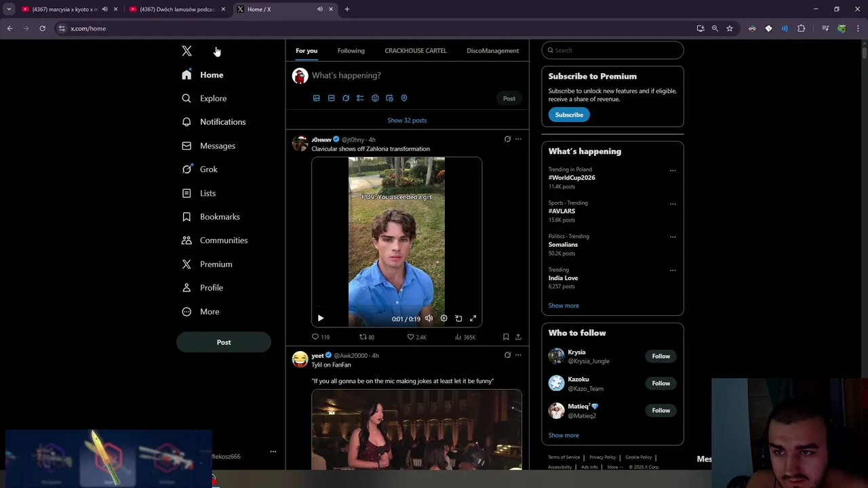Image resolution: width=868 pixels, height=488 pixels.
Task: Like J0hnny's post with 2.4K likes
Action: click(416, 337)
